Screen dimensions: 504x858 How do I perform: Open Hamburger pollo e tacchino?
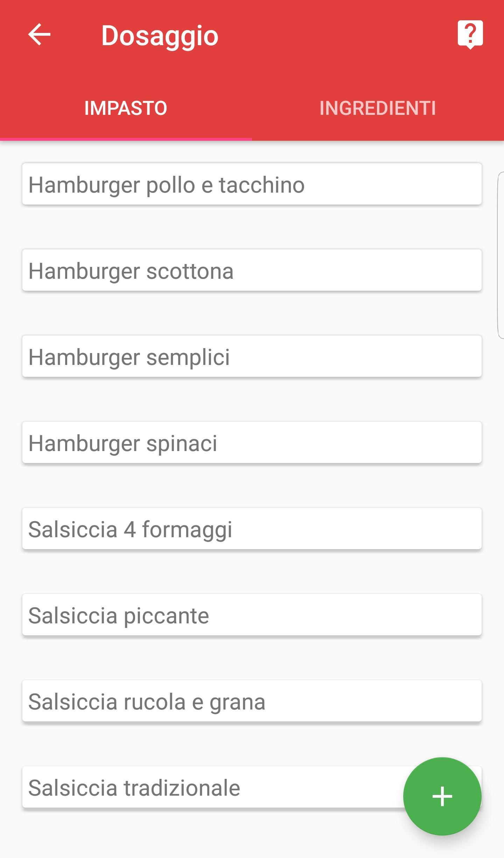[252, 184]
